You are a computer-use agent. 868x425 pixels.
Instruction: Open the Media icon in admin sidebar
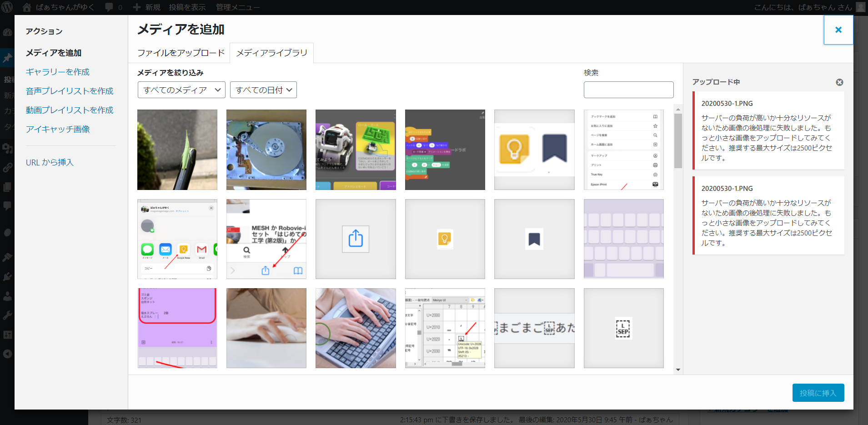[7, 148]
